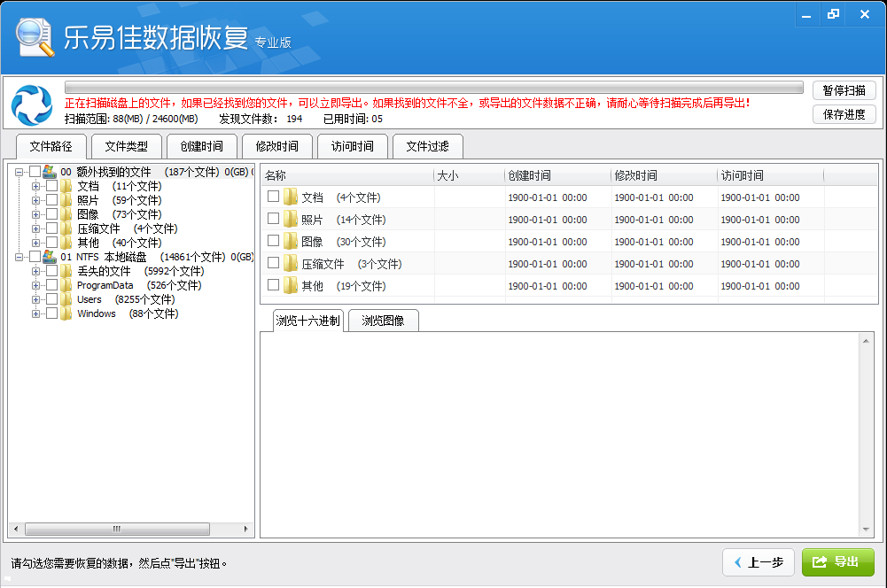Check the 图像 (30个文件) checkbox in list

[x=273, y=240]
